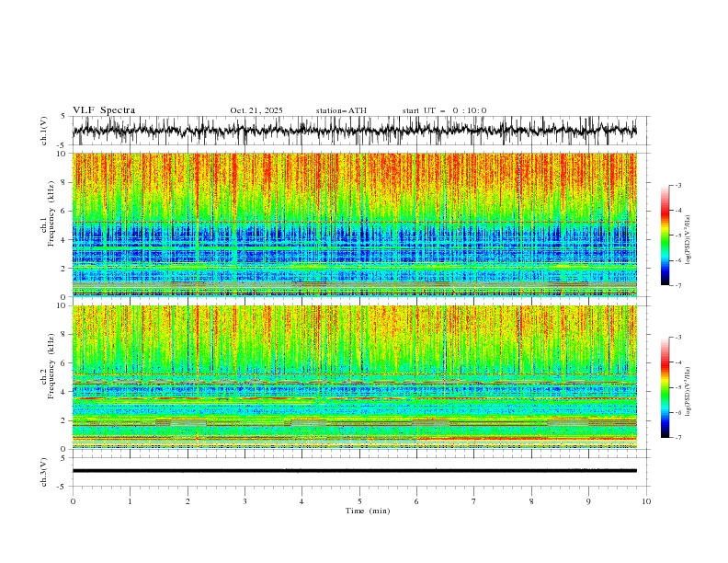Click the "5" tick on the time axis

click(359, 501)
